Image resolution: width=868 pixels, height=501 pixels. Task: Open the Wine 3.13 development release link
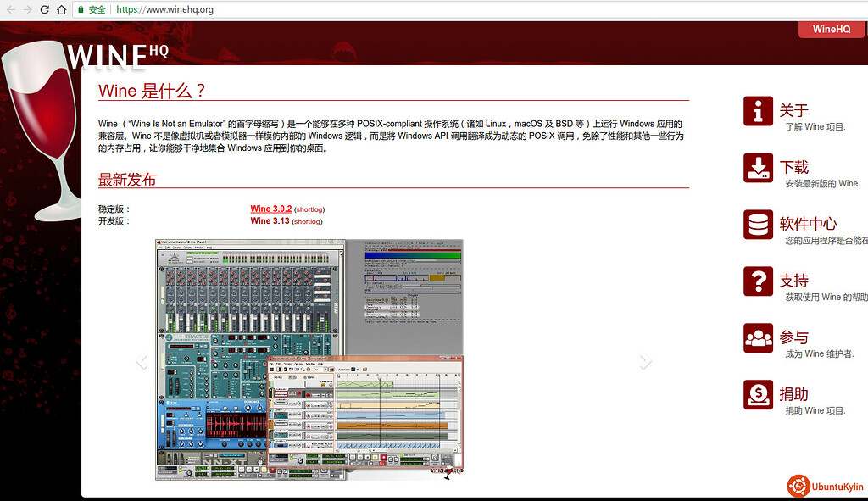click(270, 221)
